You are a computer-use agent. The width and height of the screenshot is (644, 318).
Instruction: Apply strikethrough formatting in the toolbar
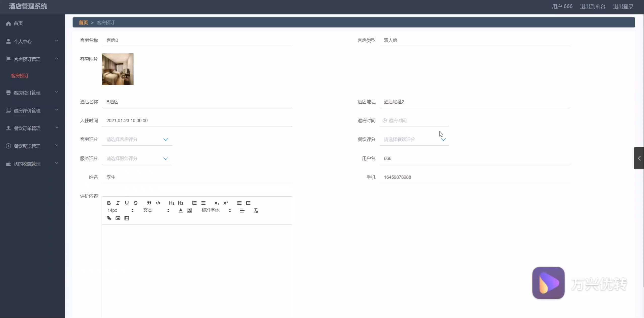click(136, 203)
